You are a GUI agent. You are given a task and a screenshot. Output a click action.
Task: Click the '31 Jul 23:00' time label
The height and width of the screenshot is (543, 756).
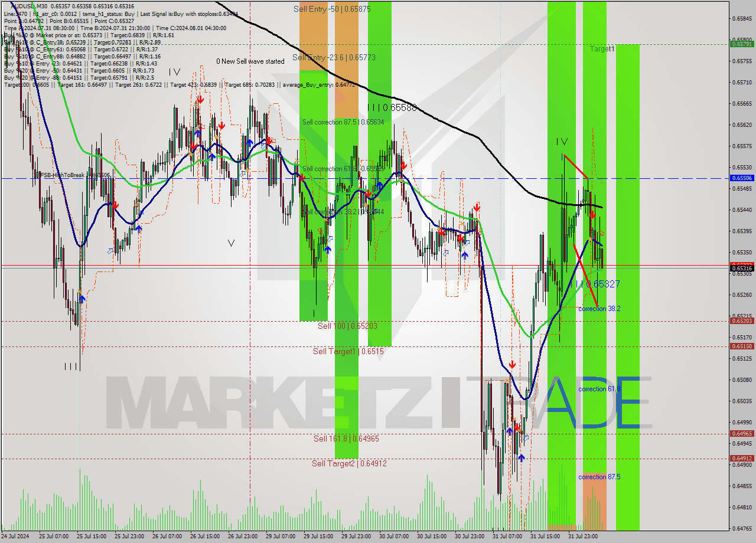[x=582, y=537]
